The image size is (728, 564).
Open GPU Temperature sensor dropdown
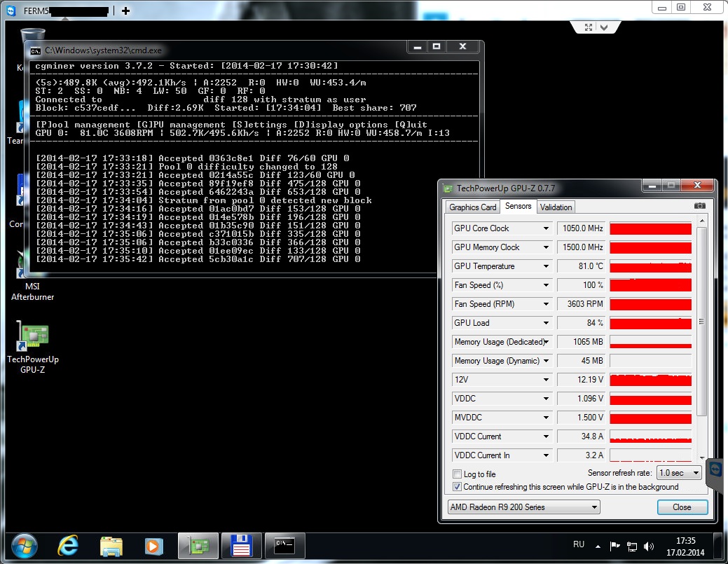pos(546,266)
